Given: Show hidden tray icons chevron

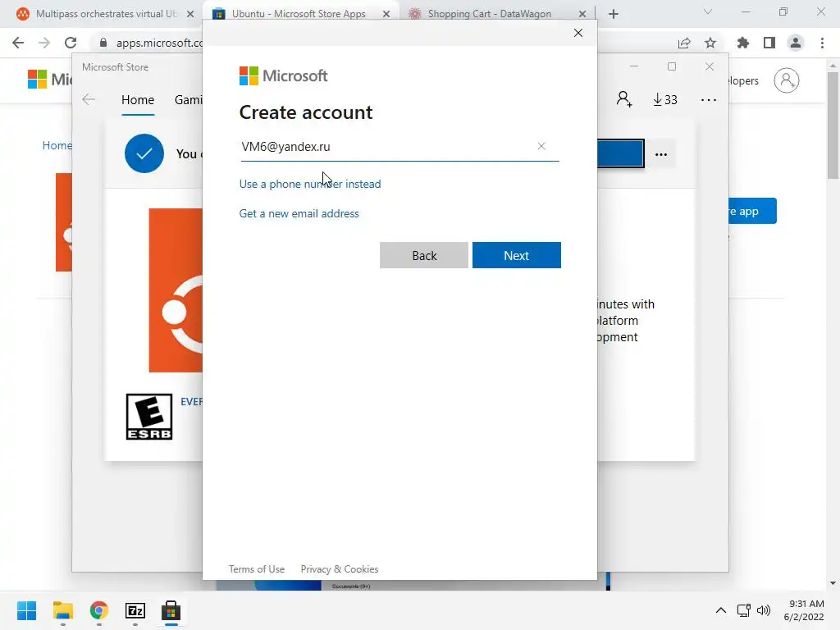Looking at the screenshot, I should (721, 610).
